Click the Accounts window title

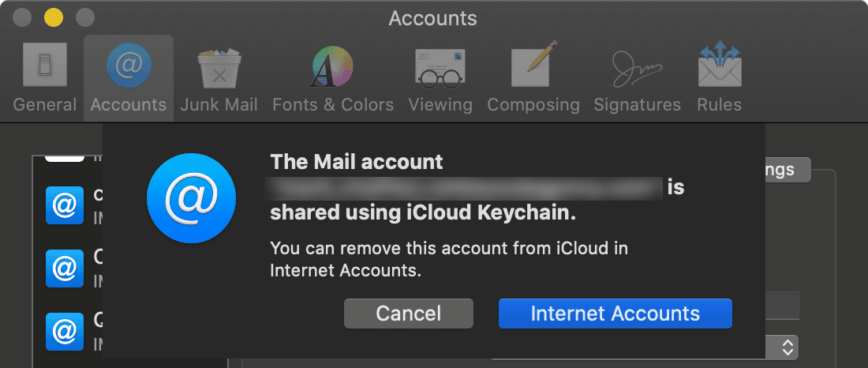tap(432, 17)
